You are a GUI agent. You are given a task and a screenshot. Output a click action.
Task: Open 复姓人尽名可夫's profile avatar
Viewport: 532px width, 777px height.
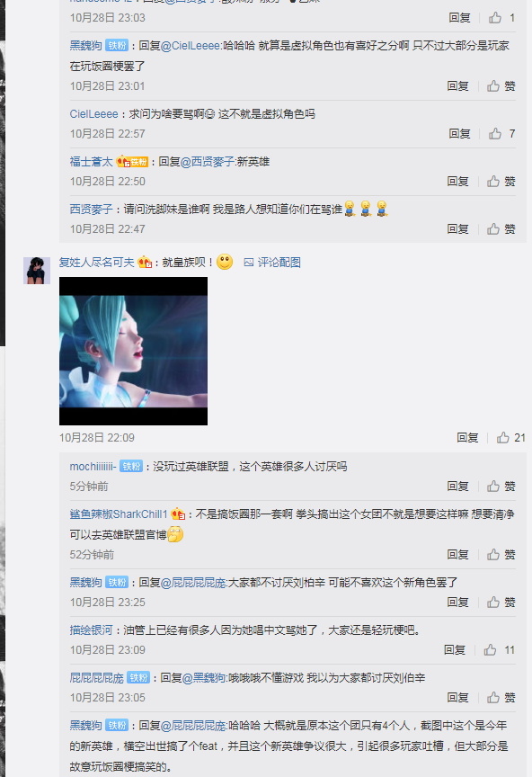[x=37, y=271]
